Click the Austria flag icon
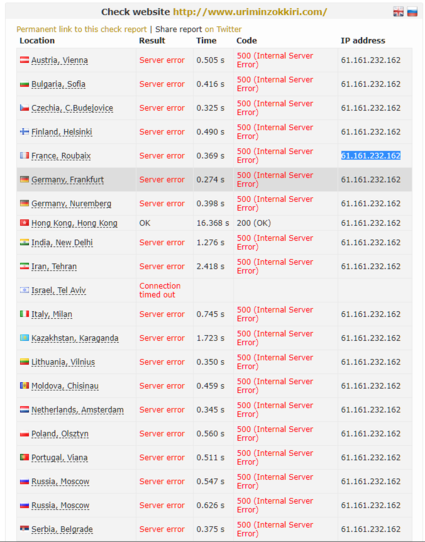 (24, 60)
